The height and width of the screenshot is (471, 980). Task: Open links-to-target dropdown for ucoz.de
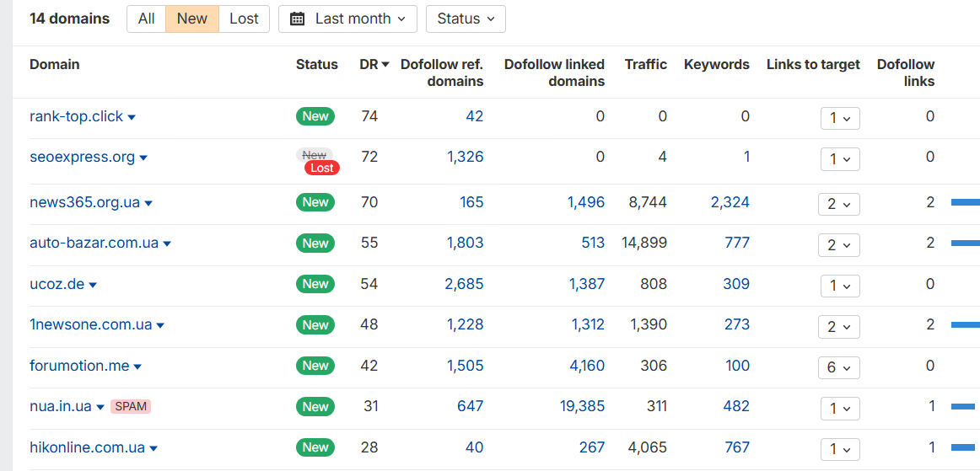840,286
